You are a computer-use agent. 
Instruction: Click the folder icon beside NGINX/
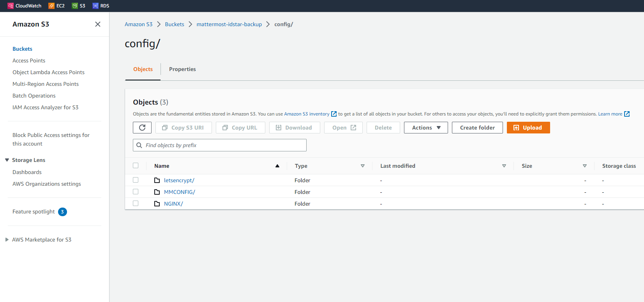point(157,204)
